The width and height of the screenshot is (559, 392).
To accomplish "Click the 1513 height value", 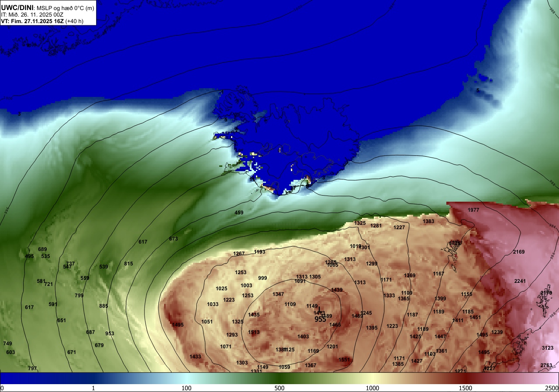I will tap(254, 332).
